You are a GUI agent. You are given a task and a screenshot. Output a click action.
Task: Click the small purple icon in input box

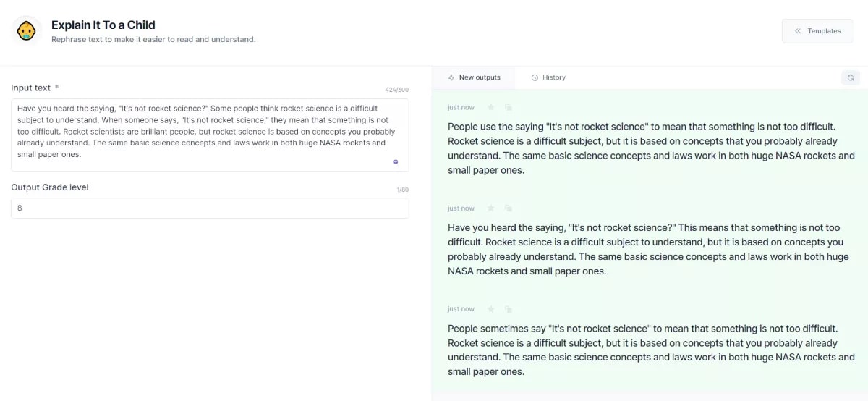396,161
